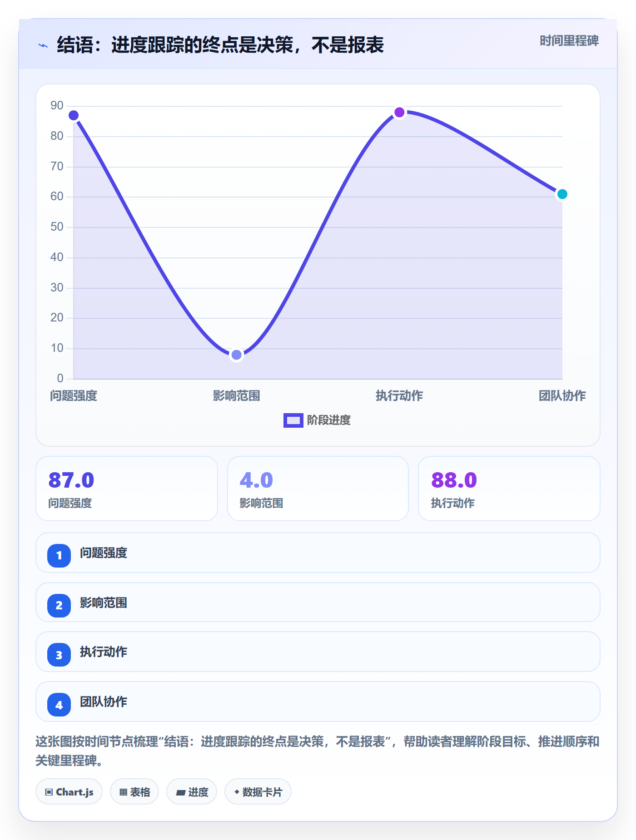The width and height of the screenshot is (636, 840).
Task: Select the 87.0 问题强度 stat card
Action: point(127,489)
